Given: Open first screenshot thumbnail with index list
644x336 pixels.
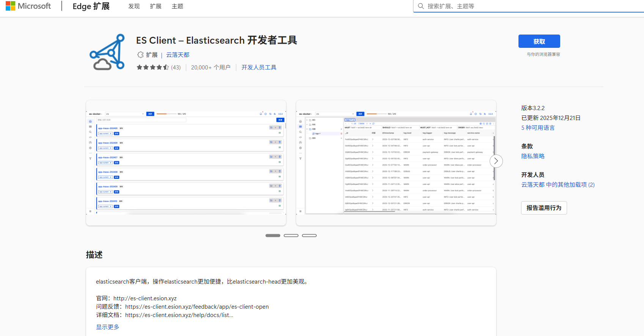Looking at the screenshot, I should [186, 163].
